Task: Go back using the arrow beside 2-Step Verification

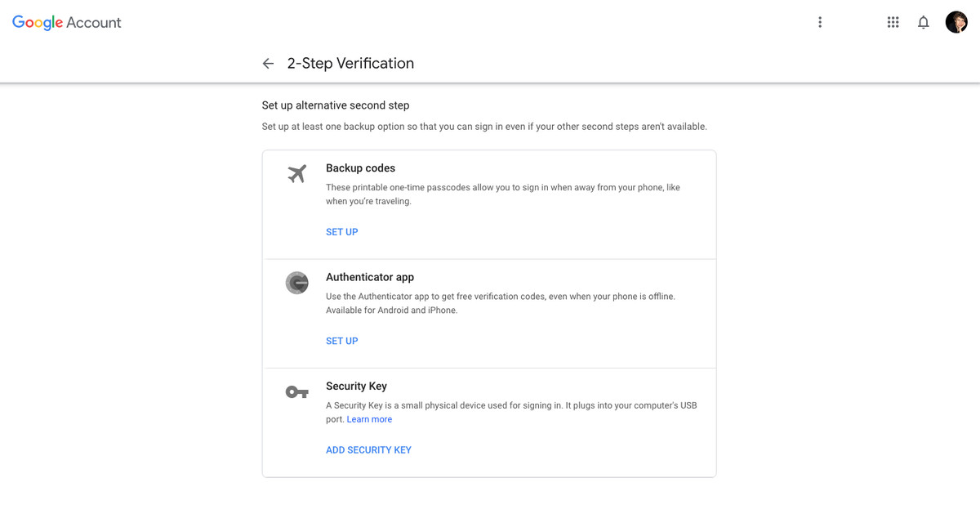Action: (x=268, y=64)
